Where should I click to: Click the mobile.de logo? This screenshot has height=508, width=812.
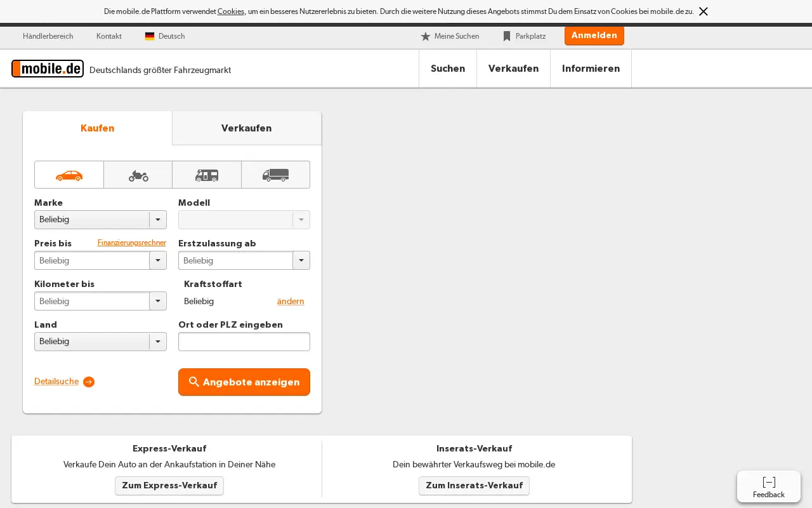(x=48, y=69)
